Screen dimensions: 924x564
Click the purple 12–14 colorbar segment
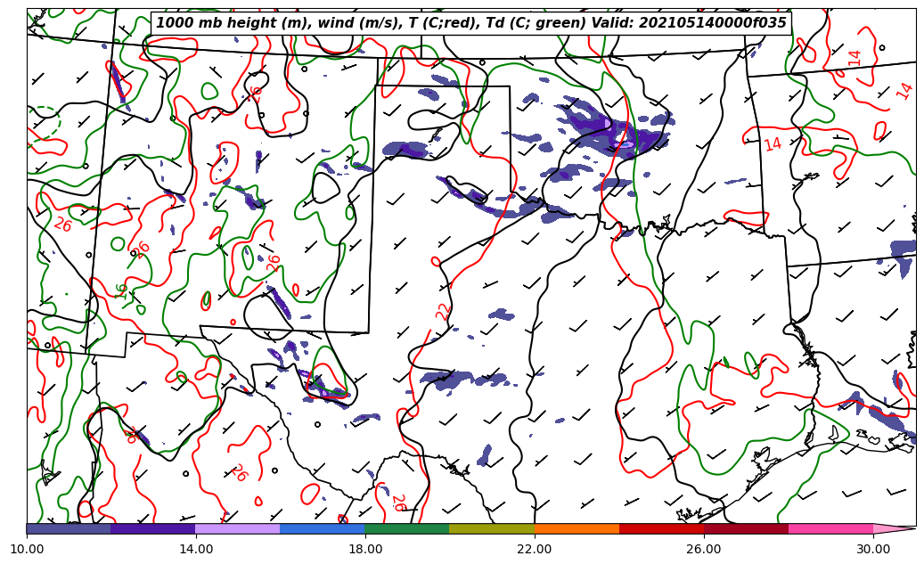[x=152, y=528]
